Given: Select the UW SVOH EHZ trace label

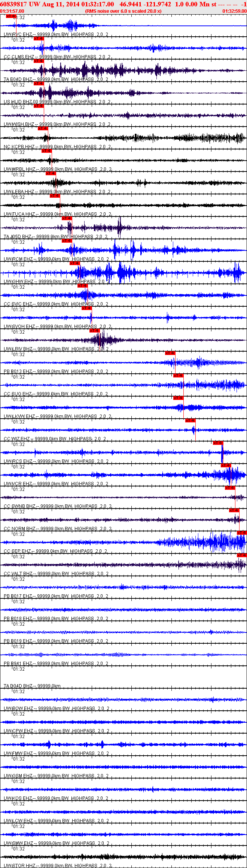Looking at the screenshot, I should (x=57, y=327).
